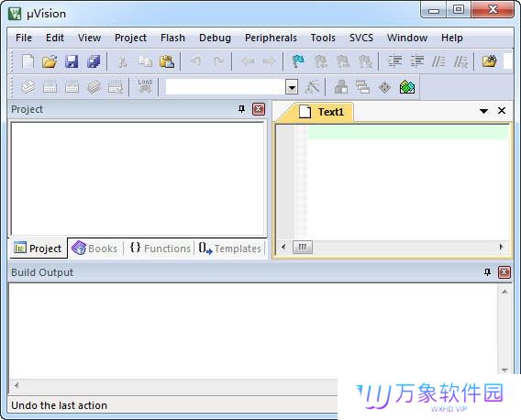Close the Project panel
Viewport: 521px width, 420px height.
(259, 109)
